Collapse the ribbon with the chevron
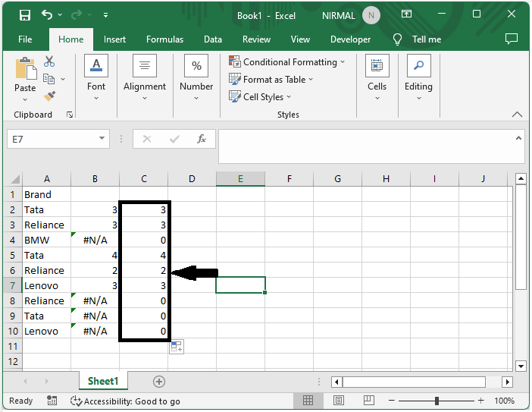Image resolution: width=532 pixels, height=412 pixels. 517,115
